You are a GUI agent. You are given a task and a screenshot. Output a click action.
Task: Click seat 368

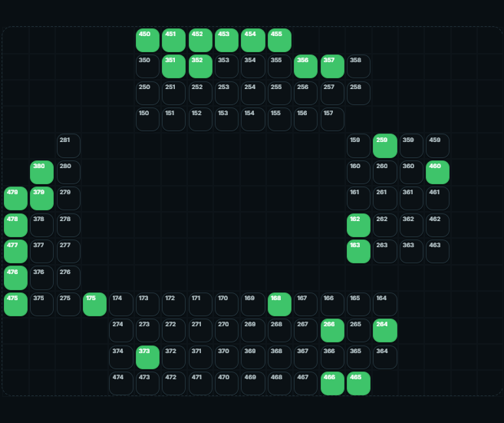279,358
